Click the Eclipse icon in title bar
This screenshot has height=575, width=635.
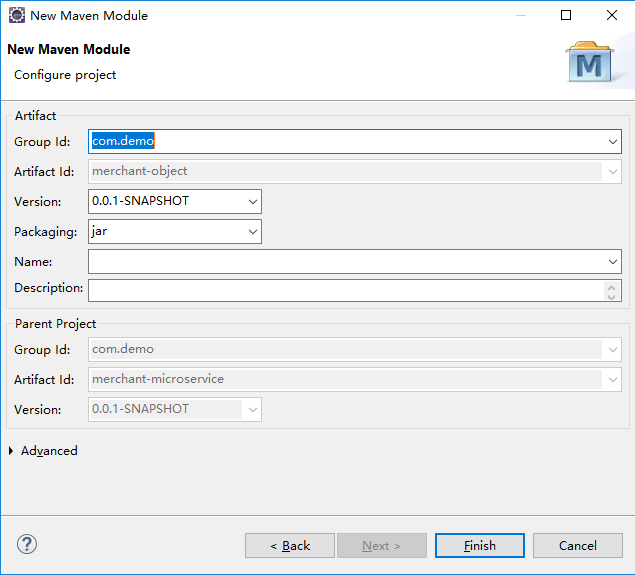pyautogui.click(x=17, y=15)
